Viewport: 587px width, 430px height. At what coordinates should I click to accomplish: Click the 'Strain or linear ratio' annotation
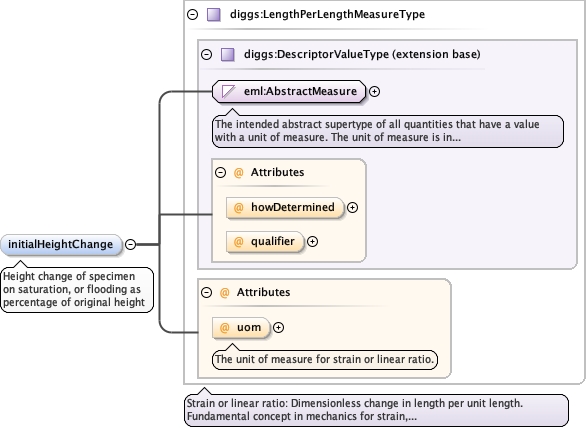[376, 410]
